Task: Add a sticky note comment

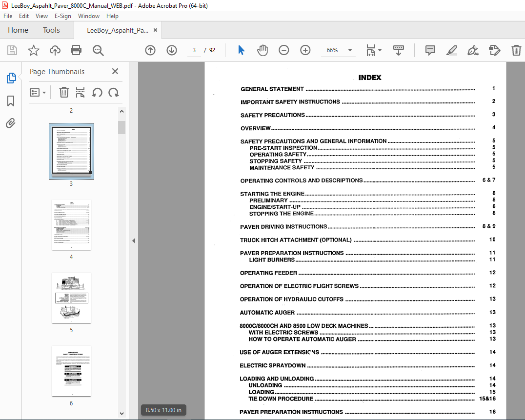Action: coord(430,50)
